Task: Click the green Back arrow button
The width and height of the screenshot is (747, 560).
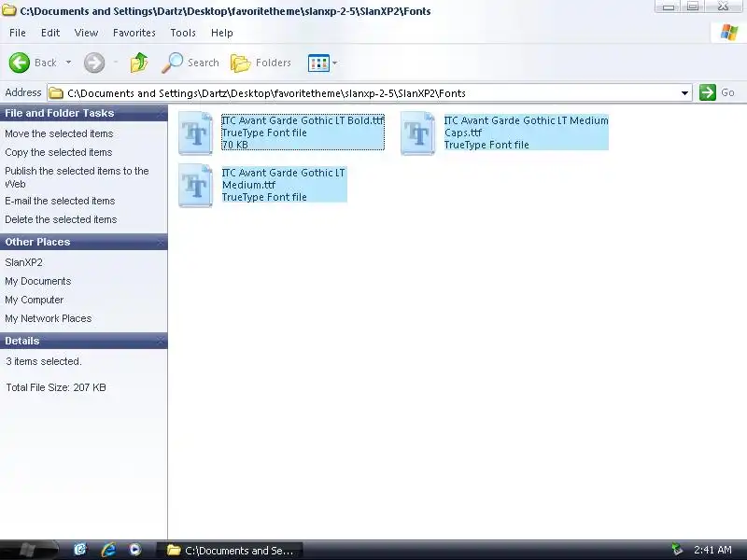Action: coord(20,63)
